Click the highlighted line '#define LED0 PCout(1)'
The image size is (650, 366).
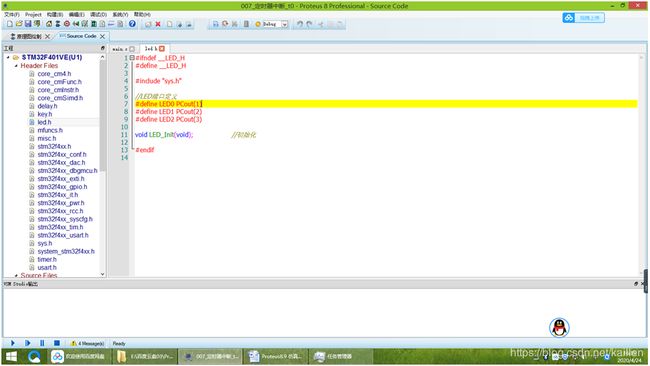(168, 104)
